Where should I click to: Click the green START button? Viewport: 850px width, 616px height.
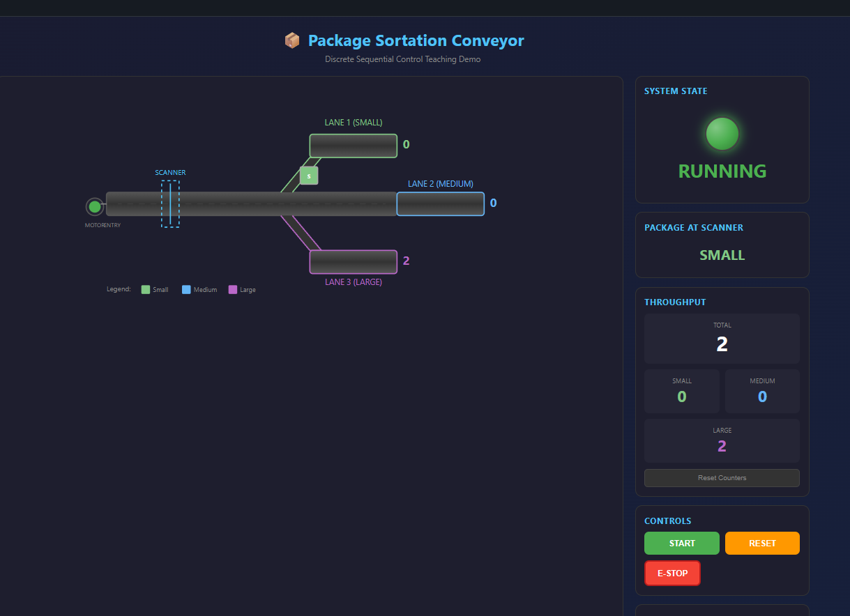coord(681,543)
